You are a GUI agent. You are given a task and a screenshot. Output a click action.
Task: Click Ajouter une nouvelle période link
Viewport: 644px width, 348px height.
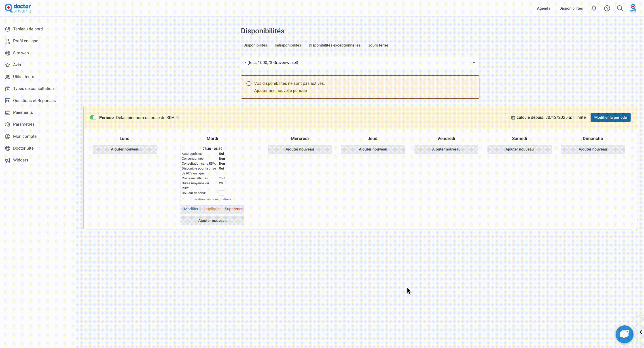[x=280, y=91]
